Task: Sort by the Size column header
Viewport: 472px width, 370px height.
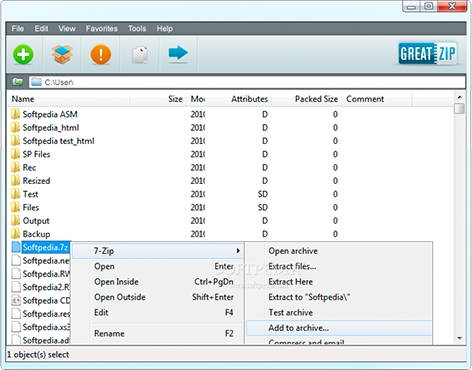Action: click(x=158, y=99)
